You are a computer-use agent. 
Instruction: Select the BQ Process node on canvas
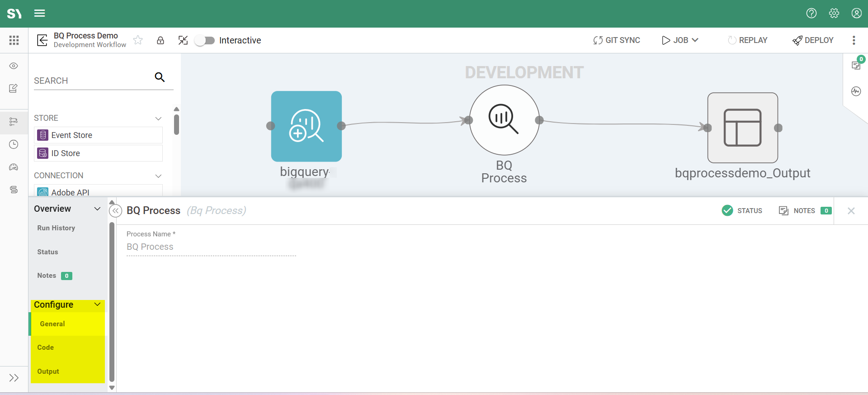(x=504, y=120)
